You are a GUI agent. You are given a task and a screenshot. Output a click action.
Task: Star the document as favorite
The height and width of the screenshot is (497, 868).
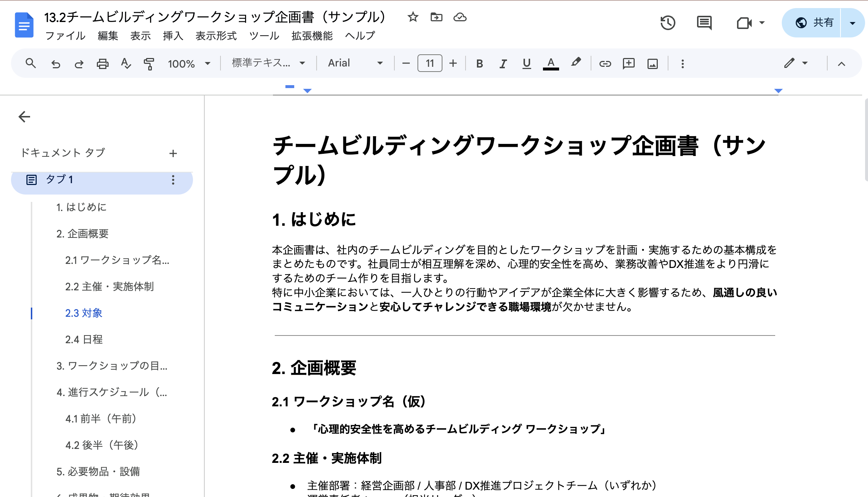pos(412,17)
